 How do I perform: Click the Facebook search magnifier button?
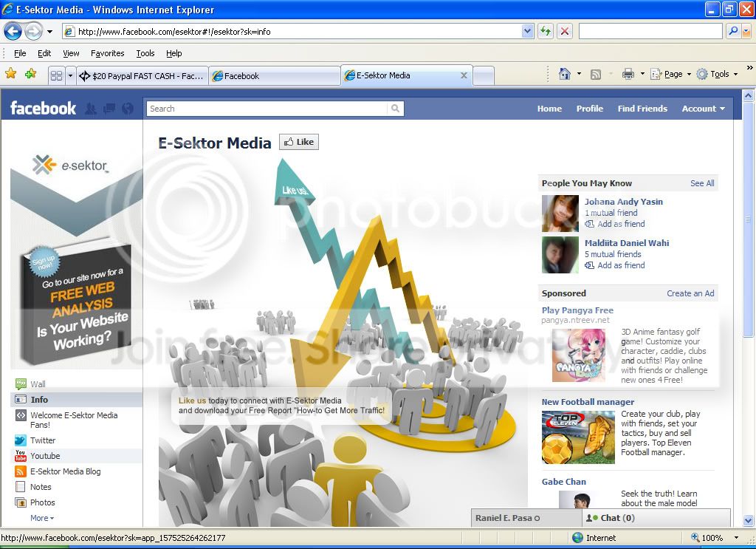(x=396, y=109)
